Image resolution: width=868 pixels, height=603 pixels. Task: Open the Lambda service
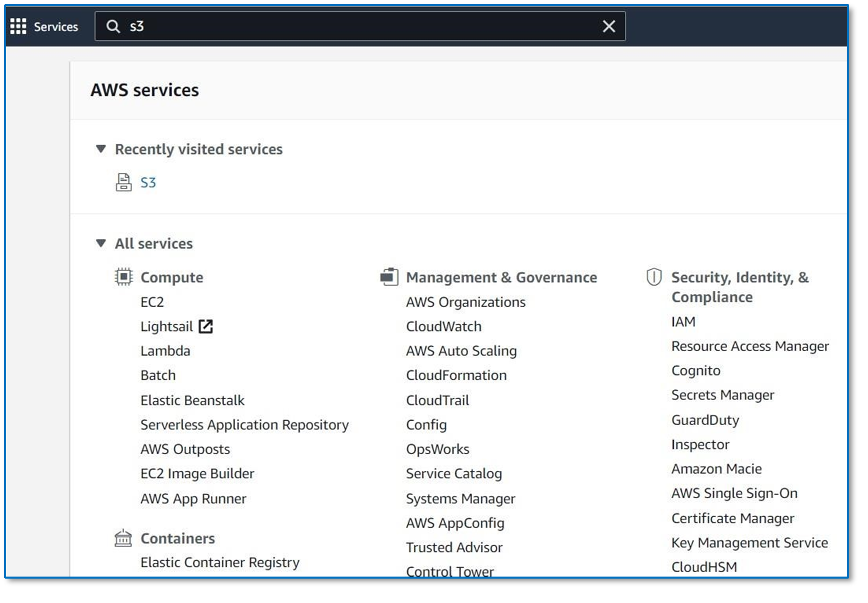tap(165, 351)
